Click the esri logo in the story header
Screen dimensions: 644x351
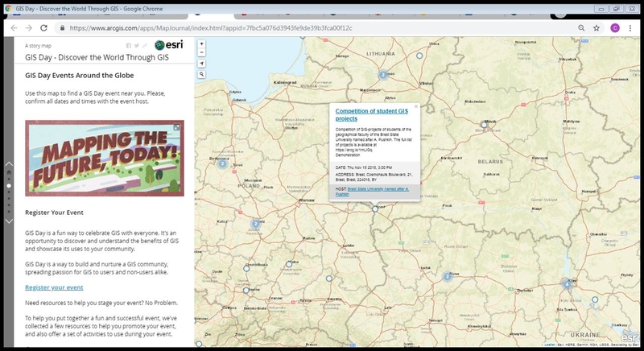pyautogui.click(x=169, y=45)
